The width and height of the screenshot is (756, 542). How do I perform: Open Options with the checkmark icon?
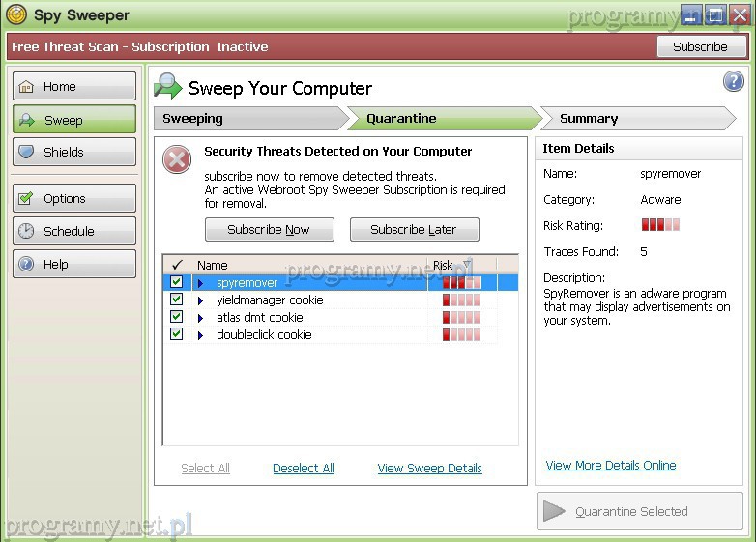[x=74, y=199]
